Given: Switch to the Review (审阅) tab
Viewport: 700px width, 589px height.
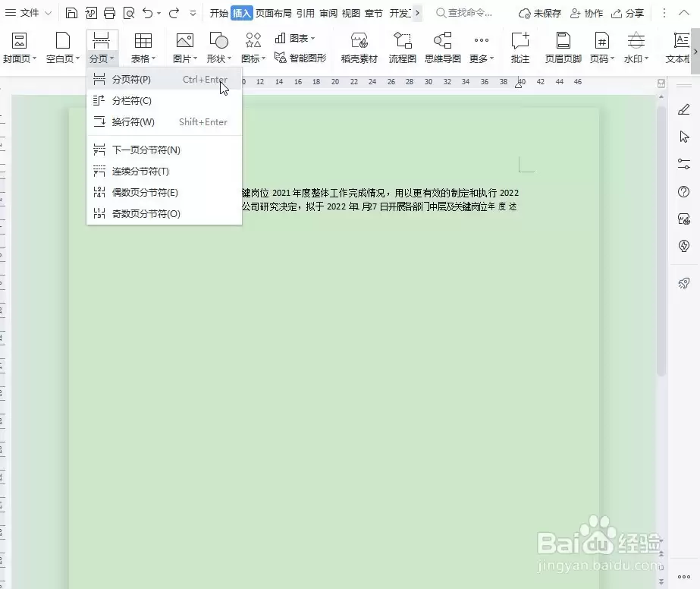Looking at the screenshot, I should tap(328, 13).
